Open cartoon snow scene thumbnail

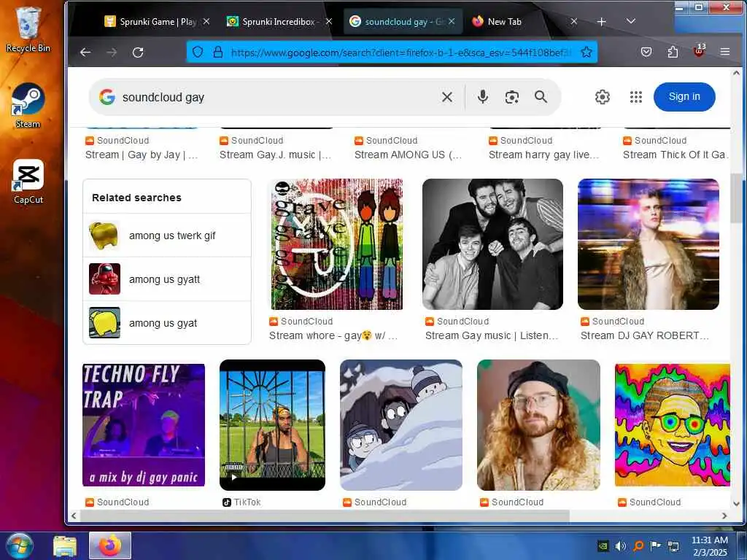[x=401, y=425]
